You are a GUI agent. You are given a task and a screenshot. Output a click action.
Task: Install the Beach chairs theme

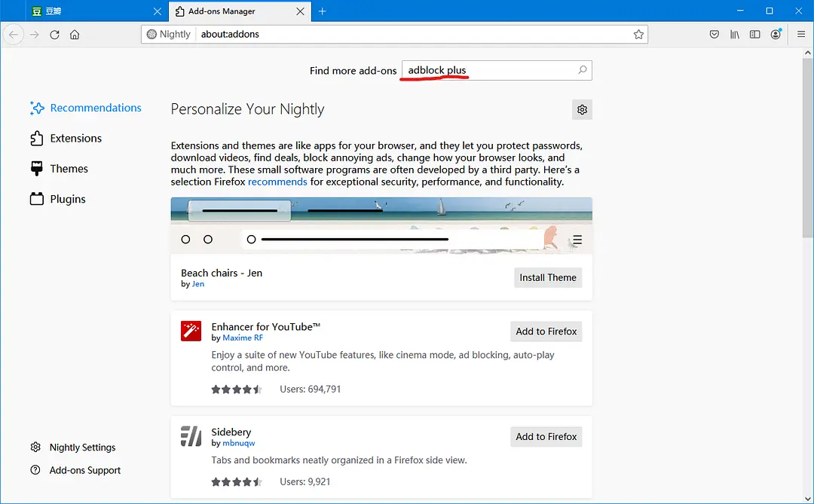547,277
